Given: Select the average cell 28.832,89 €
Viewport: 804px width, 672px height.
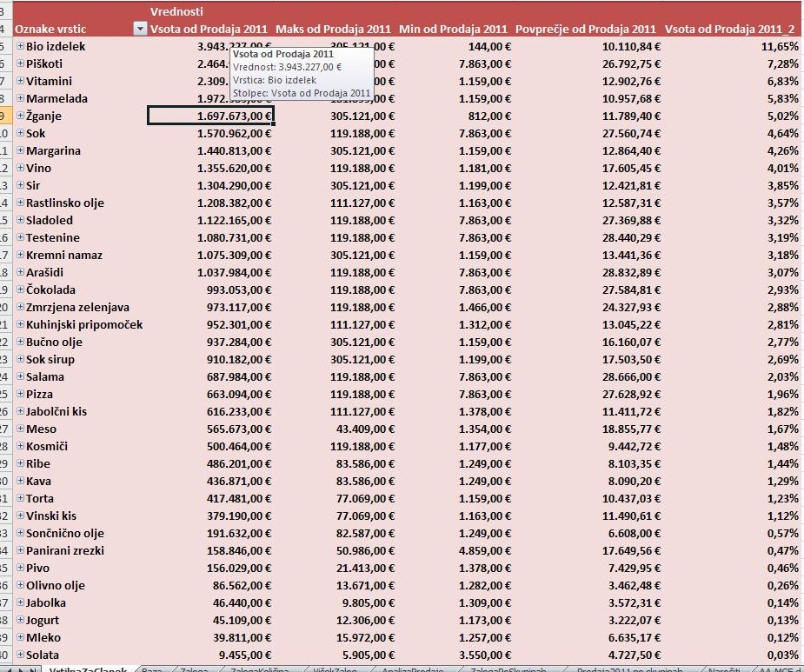Looking at the screenshot, I should (587, 272).
